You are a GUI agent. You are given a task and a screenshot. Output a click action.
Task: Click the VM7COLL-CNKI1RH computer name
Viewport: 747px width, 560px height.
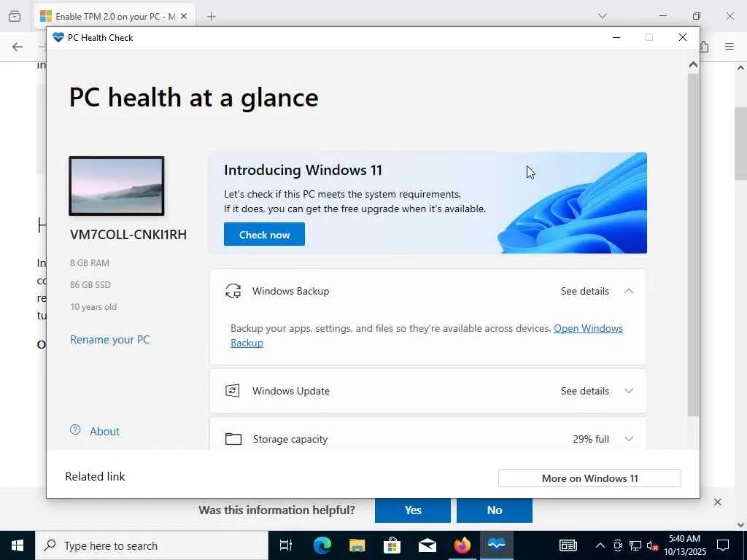tap(128, 235)
